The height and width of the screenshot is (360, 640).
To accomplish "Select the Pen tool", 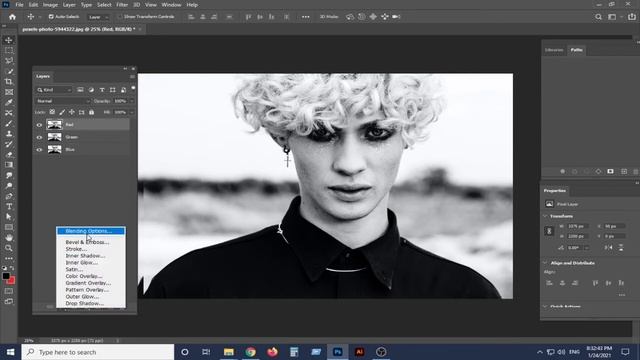I will (9, 196).
